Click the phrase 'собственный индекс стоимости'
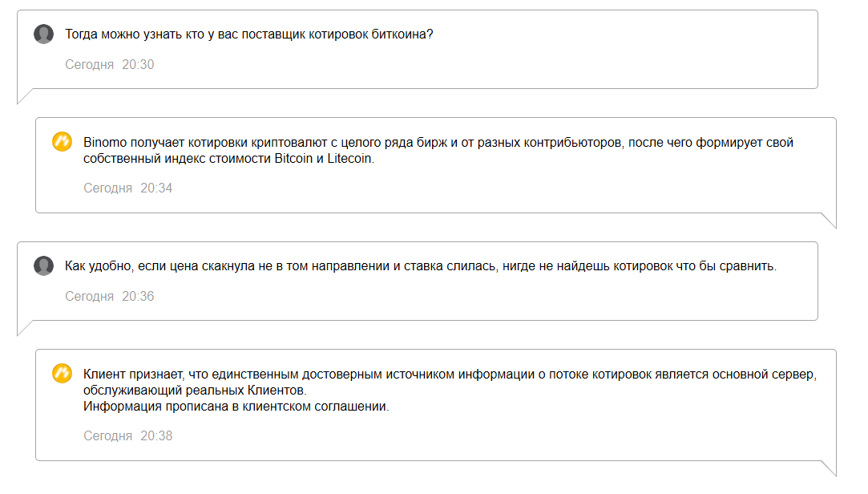 pyautogui.click(x=177, y=159)
